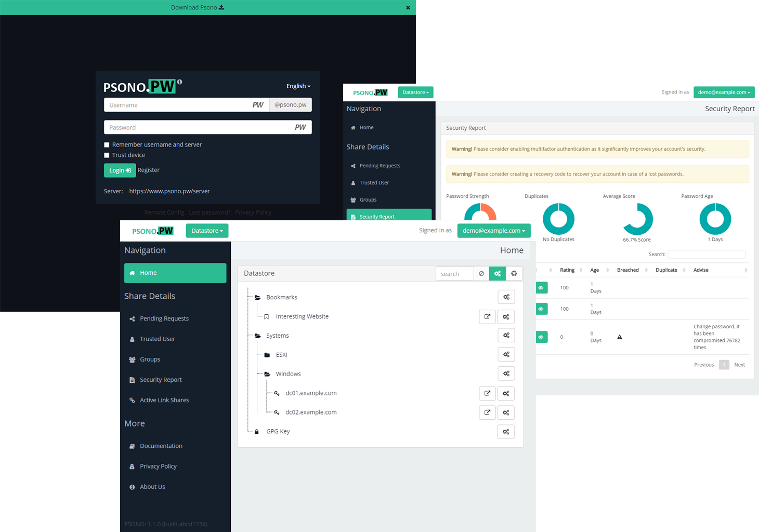Viewport: 759px width, 532px height.
Task: Open settings gear for Systems folder
Action: coord(506,336)
